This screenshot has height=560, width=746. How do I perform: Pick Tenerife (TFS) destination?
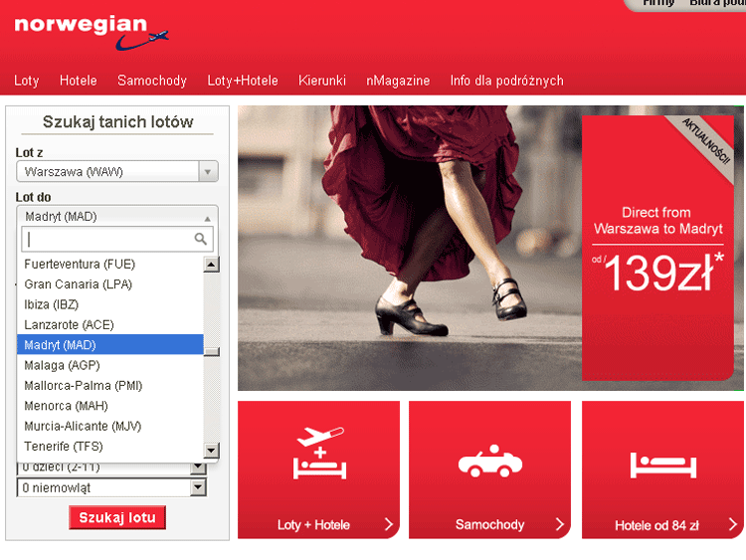click(110, 447)
